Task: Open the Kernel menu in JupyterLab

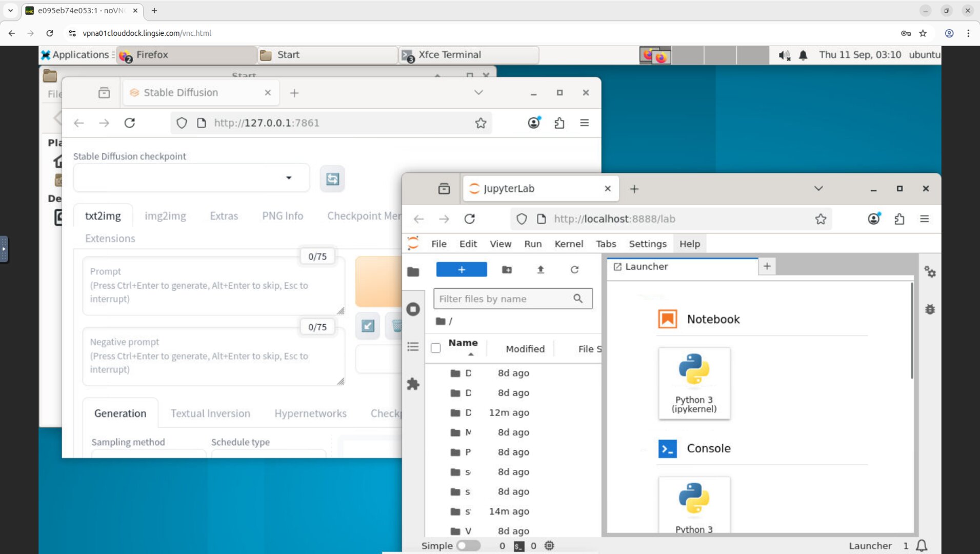Action: (x=568, y=244)
